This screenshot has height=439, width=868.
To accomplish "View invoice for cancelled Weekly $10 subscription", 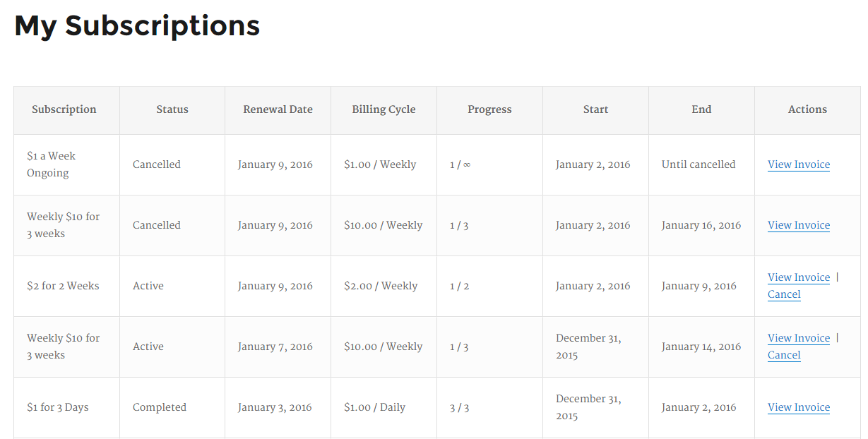I will (799, 225).
